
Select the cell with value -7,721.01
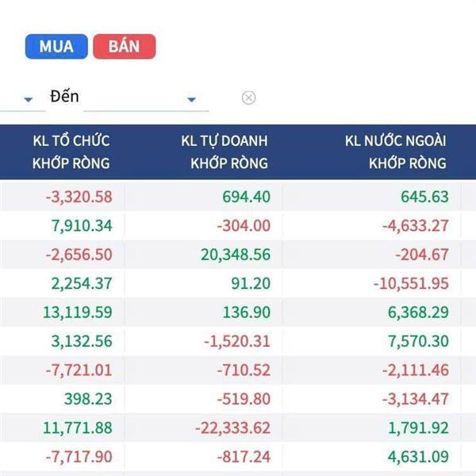pos(79,370)
